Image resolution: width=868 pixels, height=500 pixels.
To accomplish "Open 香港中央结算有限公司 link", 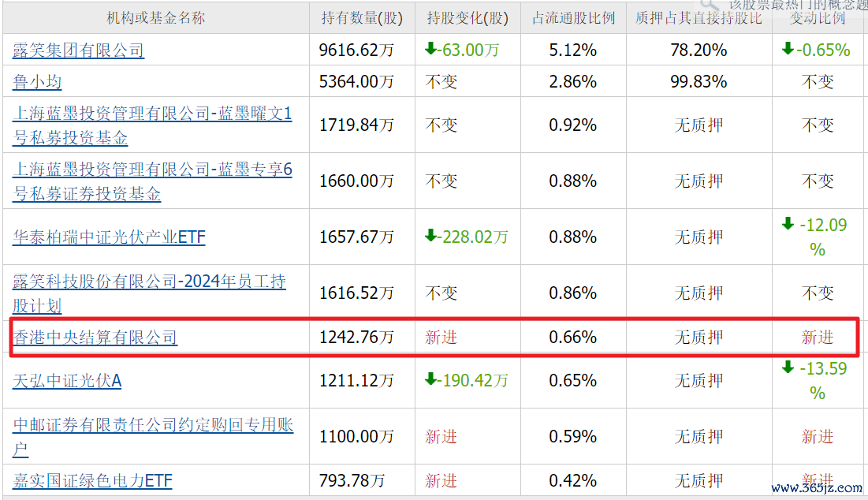I will 95,338.
